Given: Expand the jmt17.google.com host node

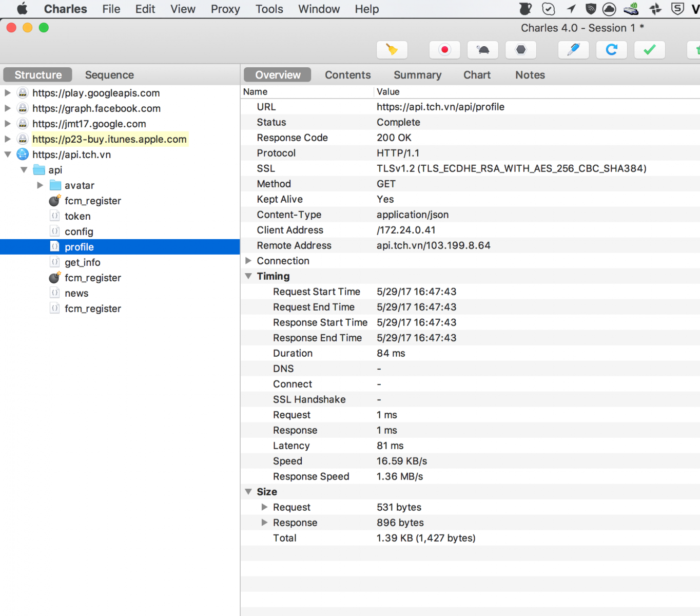Looking at the screenshot, I should click(8, 124).
